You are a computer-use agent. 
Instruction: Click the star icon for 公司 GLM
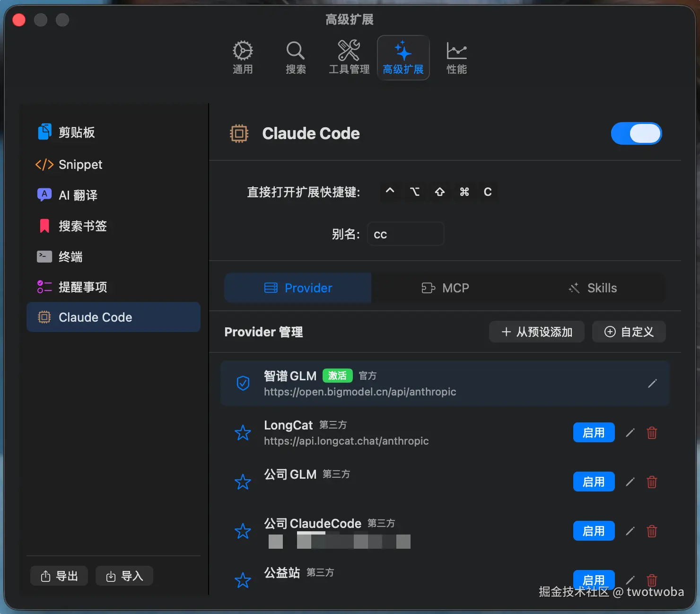coord(243,482)
